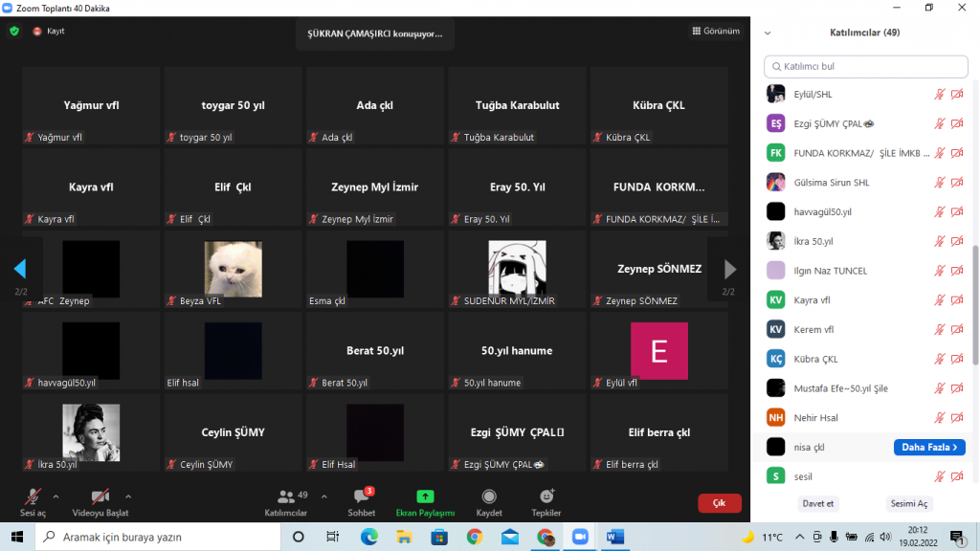
Task: Unmute microphone with Sesi aç
Action: (x=33, y=497)
